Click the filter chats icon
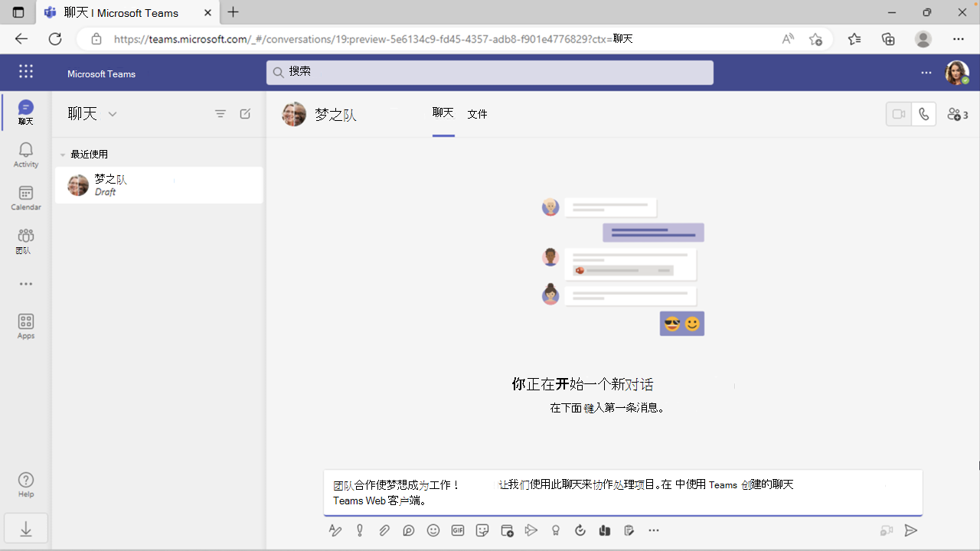This screenshot has width=980, height=551. [220, 114]
